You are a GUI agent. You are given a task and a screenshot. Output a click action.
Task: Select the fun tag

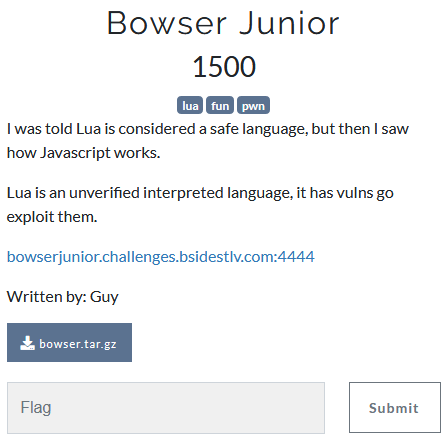(220, 105)
